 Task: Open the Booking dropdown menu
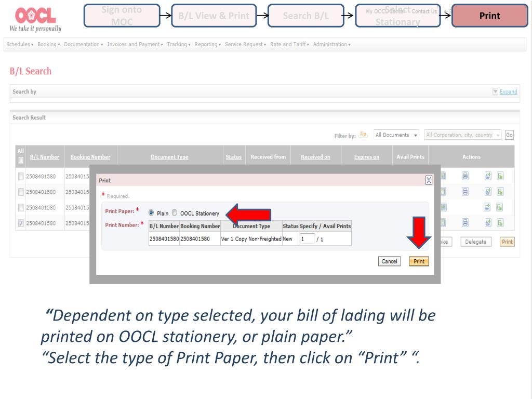click(x=48, y=44)
